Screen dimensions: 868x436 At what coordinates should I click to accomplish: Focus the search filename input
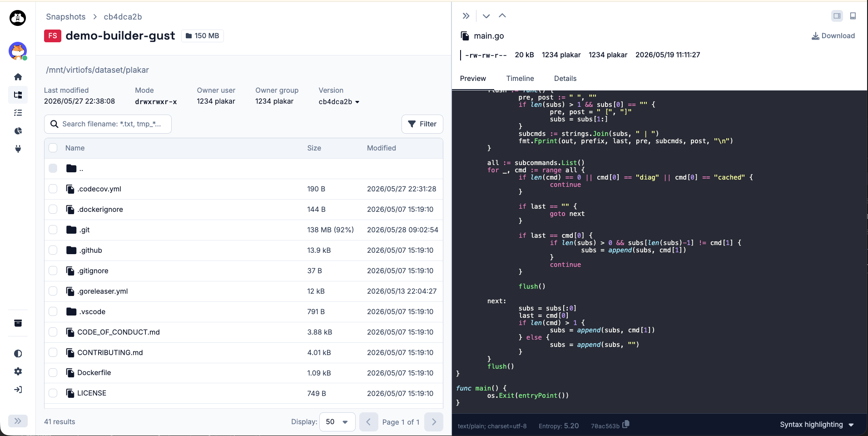[x=108, y=124]
